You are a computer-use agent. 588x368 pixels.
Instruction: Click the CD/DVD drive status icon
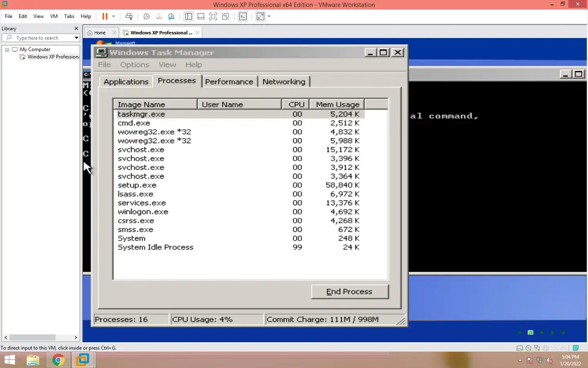(x=528, y=348)
